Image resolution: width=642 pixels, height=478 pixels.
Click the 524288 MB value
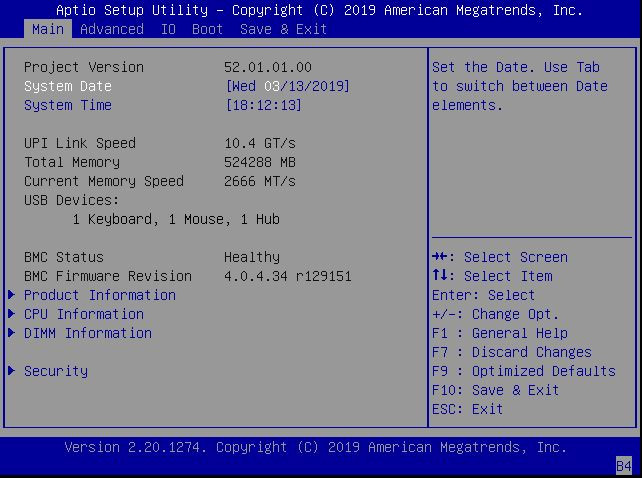pyautogui.click(x=260, y=162)
